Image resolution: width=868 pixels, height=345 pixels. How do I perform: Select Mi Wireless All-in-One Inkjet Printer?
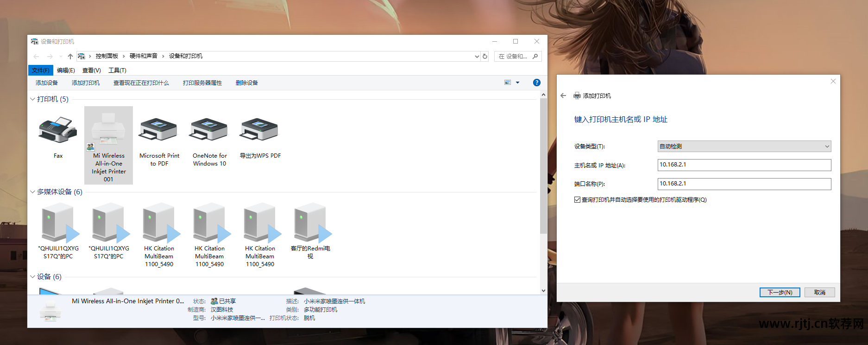pos(108,145)
